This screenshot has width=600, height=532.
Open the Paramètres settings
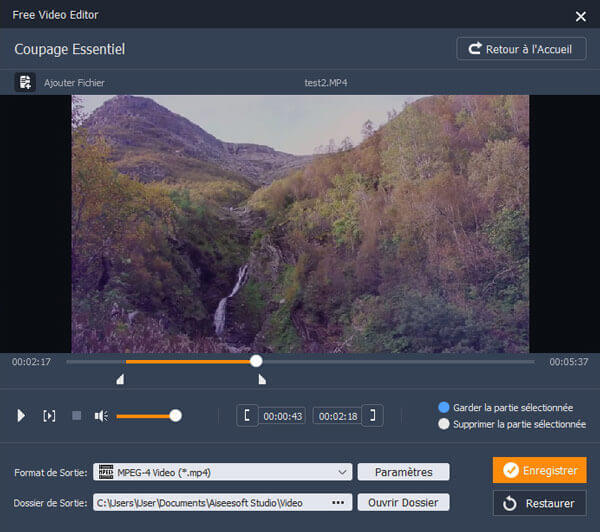click(404, 472)
